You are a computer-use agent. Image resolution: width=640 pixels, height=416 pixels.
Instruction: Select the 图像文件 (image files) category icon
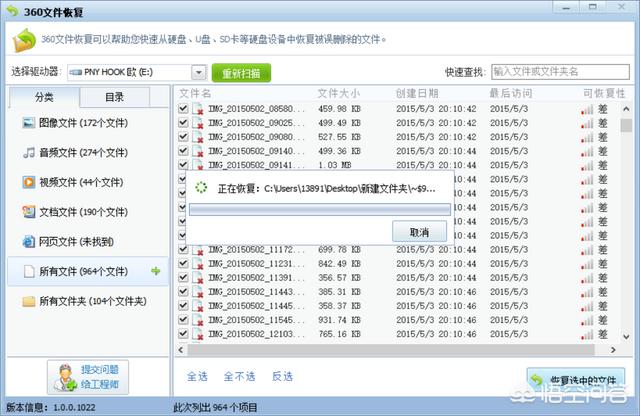pos(29,122)
